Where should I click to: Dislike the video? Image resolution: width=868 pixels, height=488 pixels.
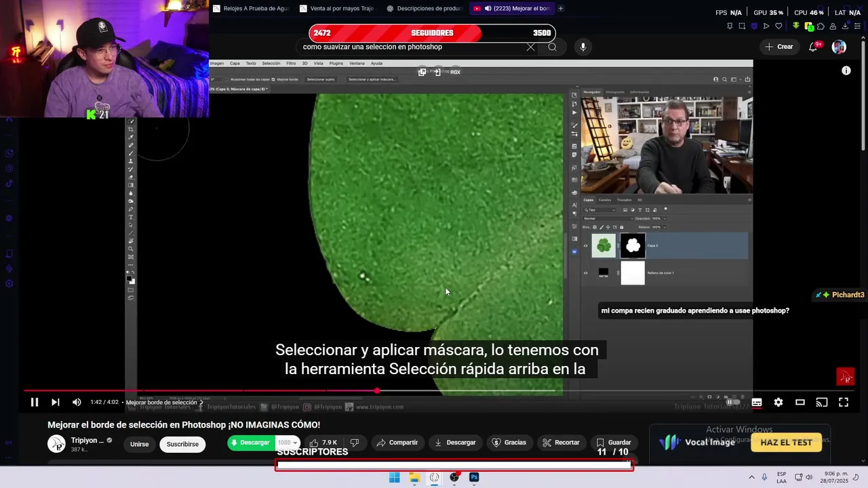[354, 443]
